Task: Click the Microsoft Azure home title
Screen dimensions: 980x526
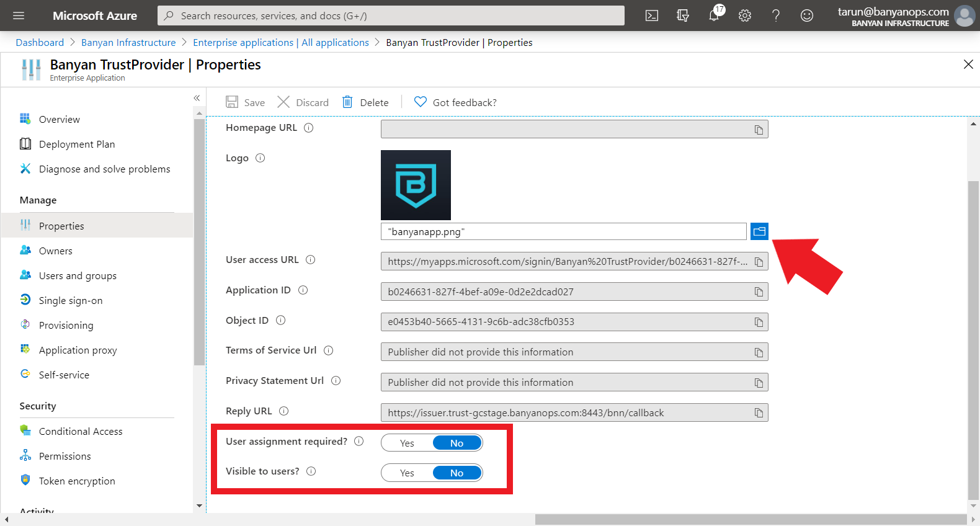Action: [95, 16]
